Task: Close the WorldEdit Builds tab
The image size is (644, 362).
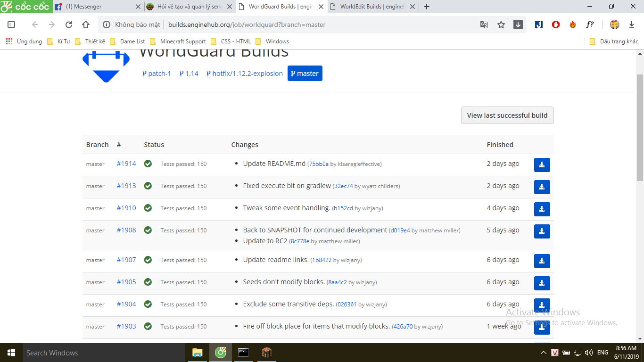Action: (x=412, y=7)
